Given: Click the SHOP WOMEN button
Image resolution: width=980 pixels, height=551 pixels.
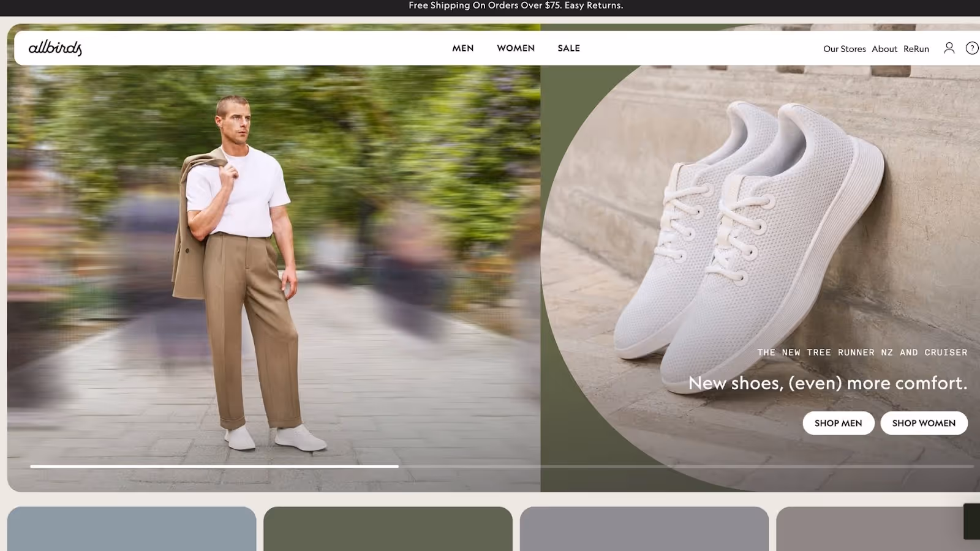Looking at the screenshot, I should click(x=924, y=423).
